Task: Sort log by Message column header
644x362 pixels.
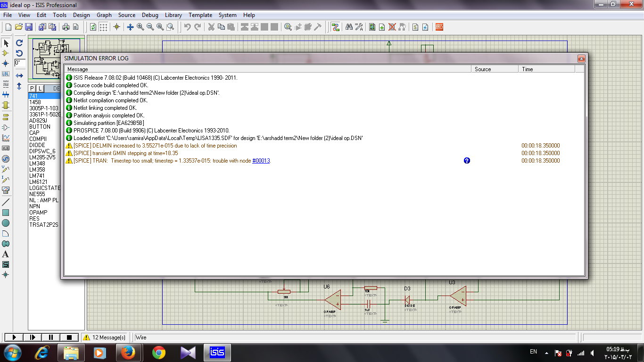Action: [268, 69]
